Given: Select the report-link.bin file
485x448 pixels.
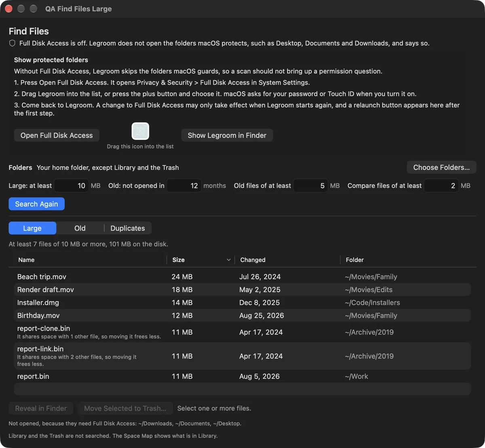Looking at the screenshot, I should tap(242, 356).
